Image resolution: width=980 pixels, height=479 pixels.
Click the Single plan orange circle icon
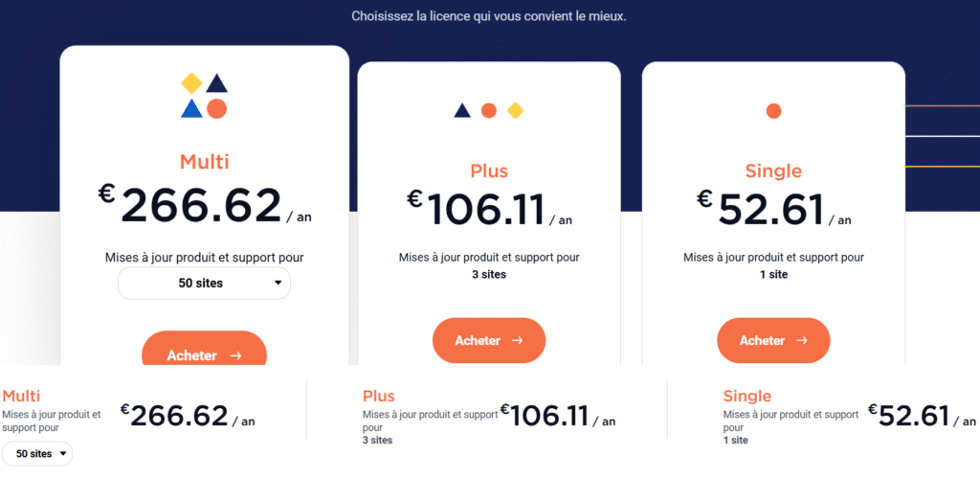[773, 111]
